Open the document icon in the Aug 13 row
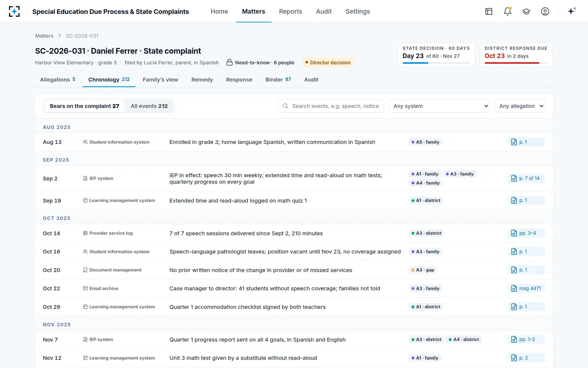The width and height of the screenshot is (588, 368). [514, 142]
